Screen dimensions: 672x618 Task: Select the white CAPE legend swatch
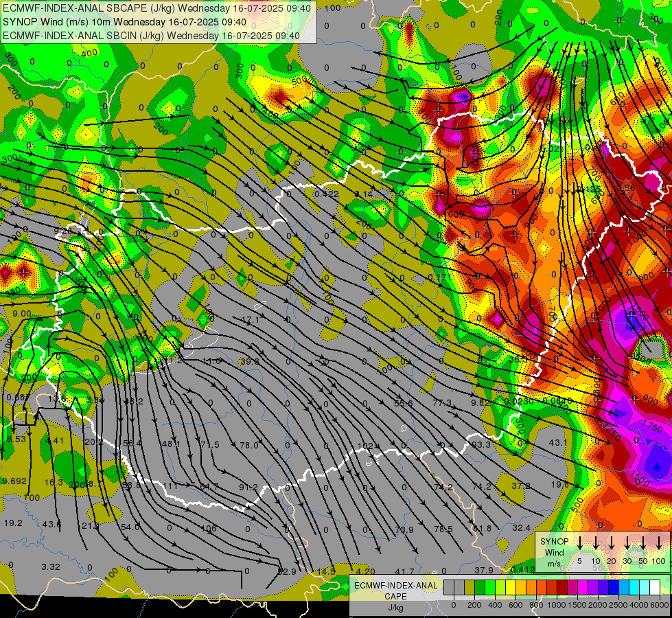coord(655,587)
